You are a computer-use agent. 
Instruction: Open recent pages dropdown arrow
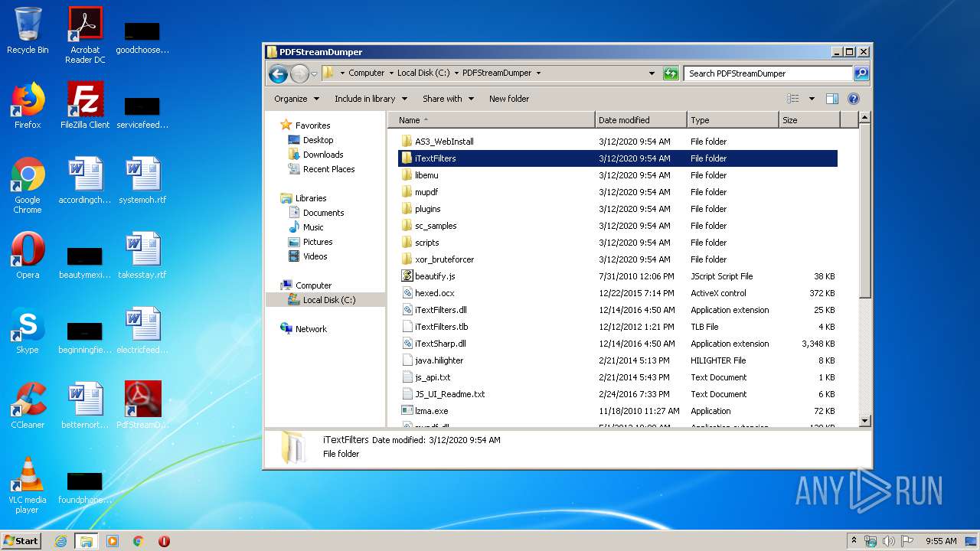point(314,74)
